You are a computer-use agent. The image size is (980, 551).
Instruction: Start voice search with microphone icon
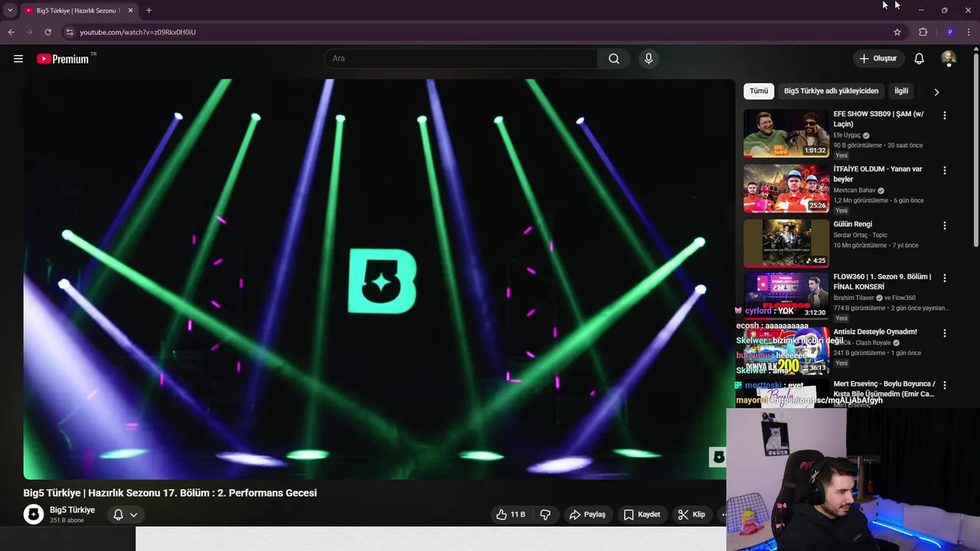tap(648, 59)
